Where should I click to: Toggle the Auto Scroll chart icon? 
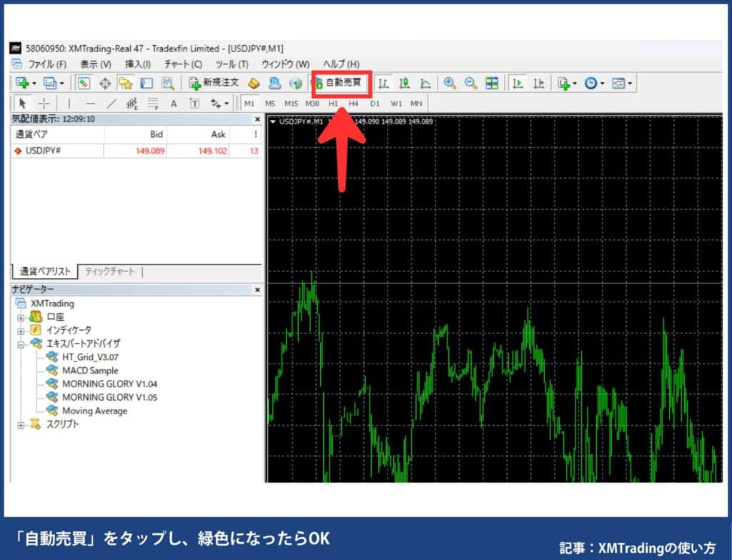click(x=518, y=83)
